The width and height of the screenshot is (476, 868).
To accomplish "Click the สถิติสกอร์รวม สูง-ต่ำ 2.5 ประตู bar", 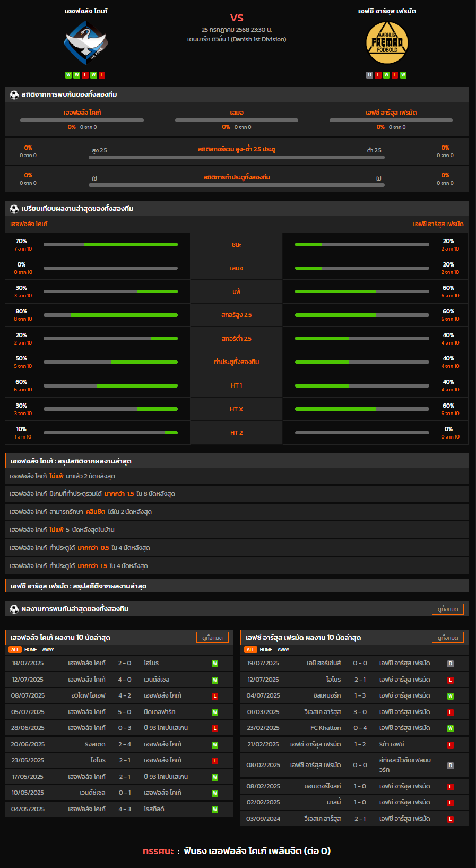I will [237, 158].
